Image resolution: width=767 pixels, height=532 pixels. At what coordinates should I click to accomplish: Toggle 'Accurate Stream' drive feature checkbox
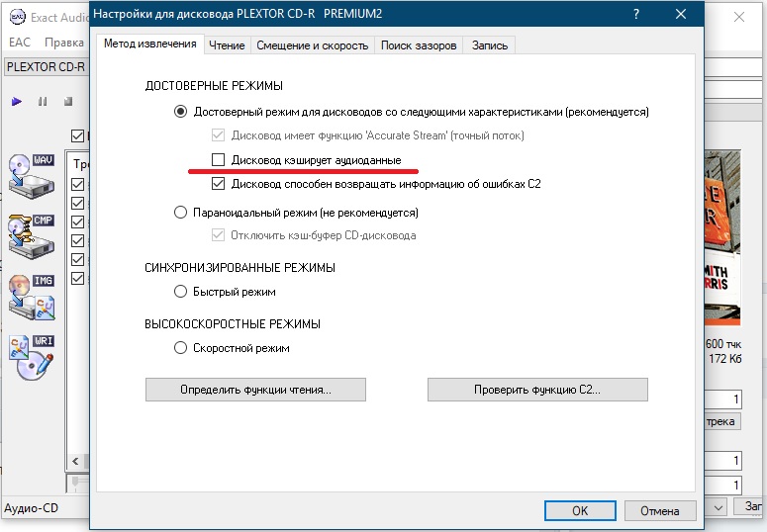tap(218, 134)
